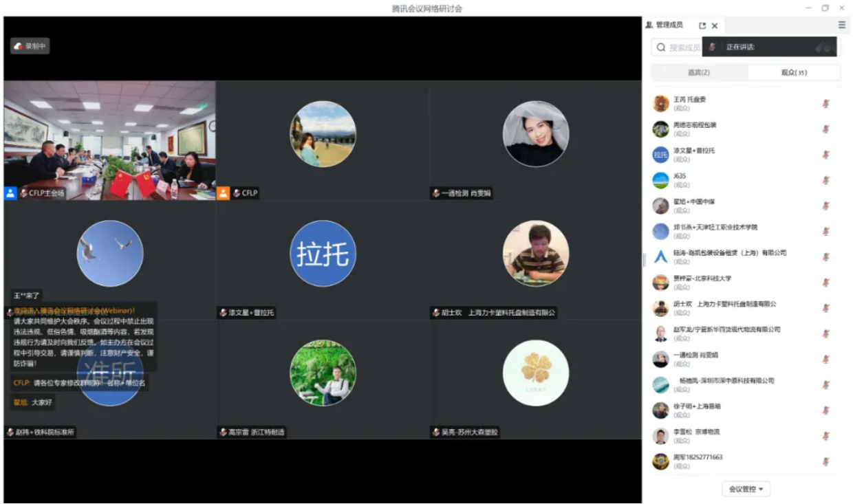
Task: Click the muted mic icon on 高宗雷 tile
Action: click(x=223, y=432)
